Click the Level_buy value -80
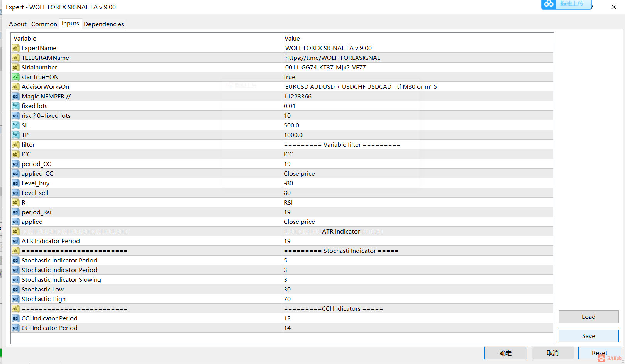Viewport: 625px width, 364px height. click(288, 183)
